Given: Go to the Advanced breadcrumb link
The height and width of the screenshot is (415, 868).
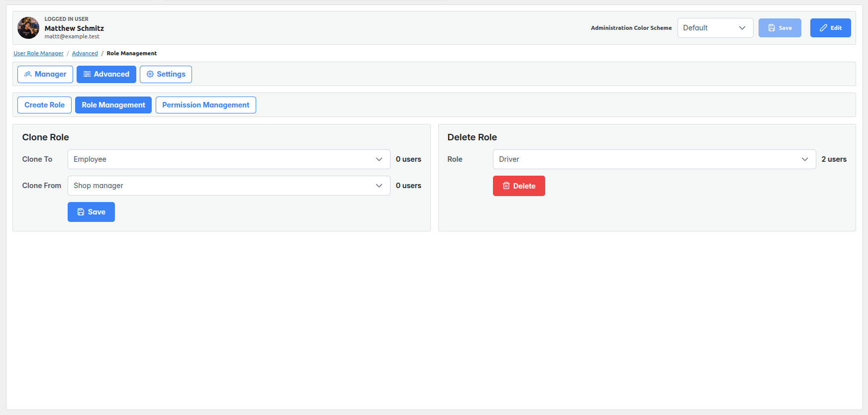Looking at the screenshot, I should click(85, 53).
